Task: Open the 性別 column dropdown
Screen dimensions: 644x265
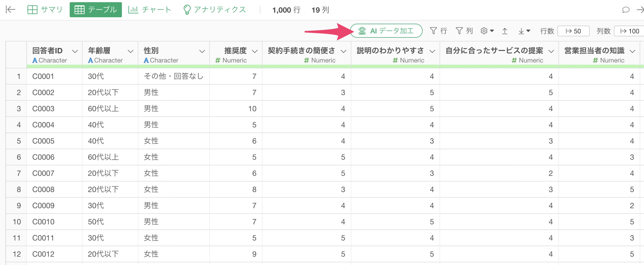Action: 202,51
